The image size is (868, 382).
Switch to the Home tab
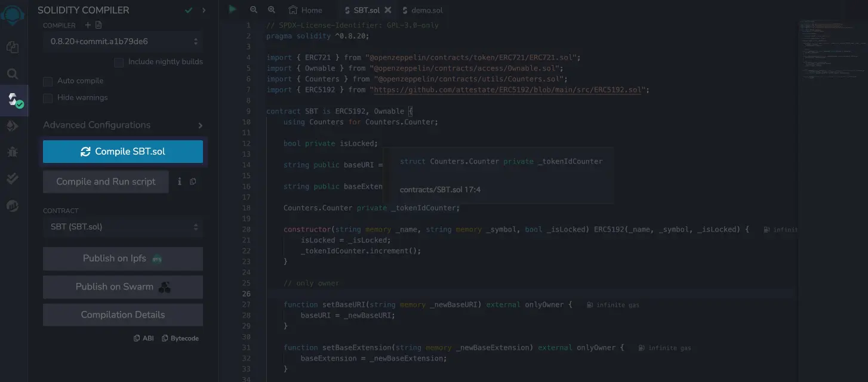coord(306,10)
